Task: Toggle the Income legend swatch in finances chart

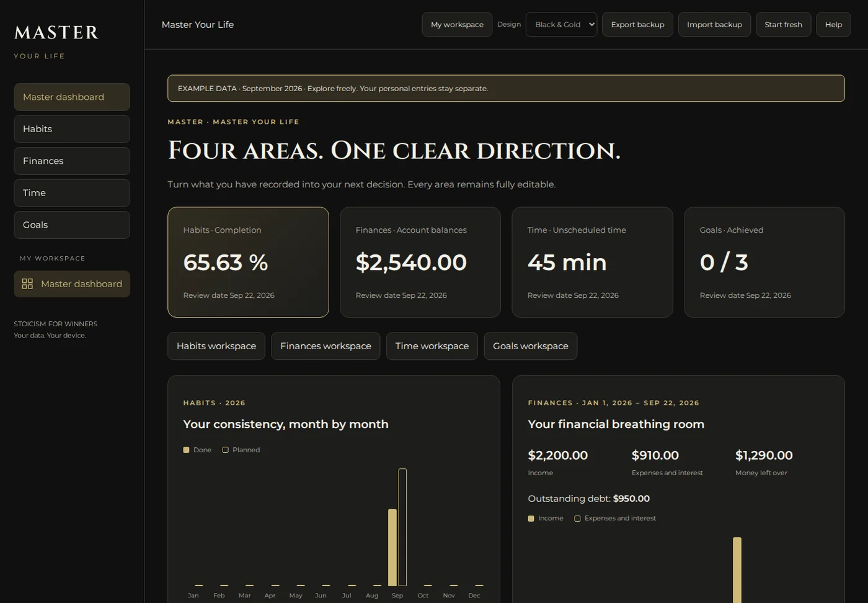Action: pos(531,518)
